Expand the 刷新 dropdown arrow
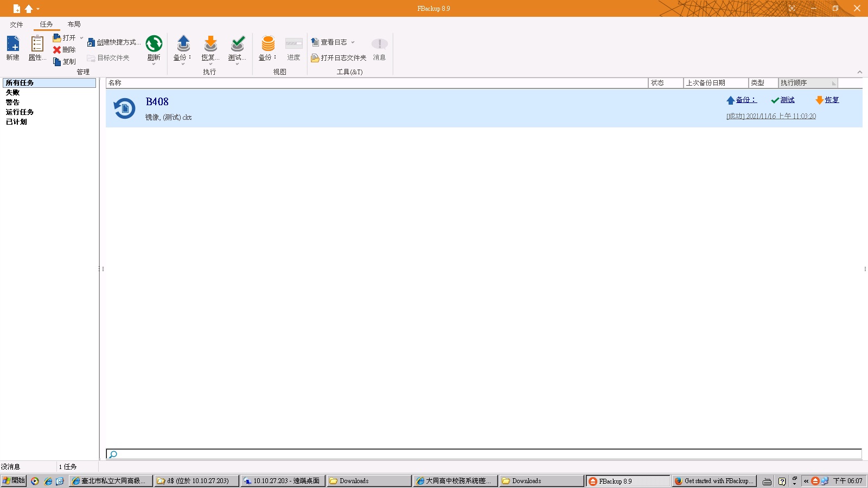 pyautogui.click(x=154, y=65)
